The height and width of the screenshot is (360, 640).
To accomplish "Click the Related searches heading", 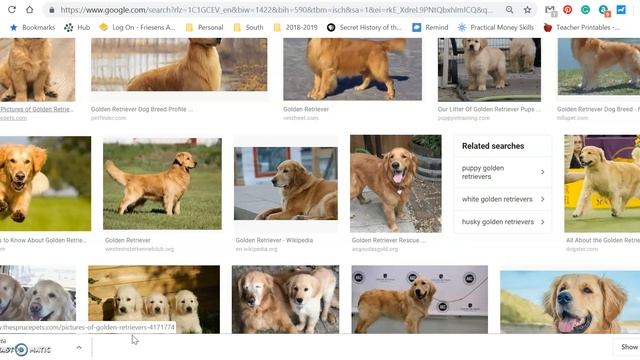I will [493, 146].
